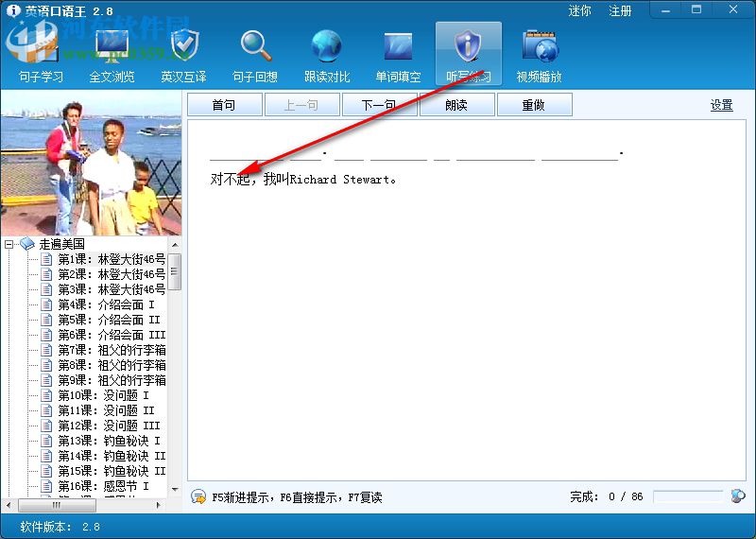Click the lesson video thumbnail
The image size is (756, 539).
[91, 163]
